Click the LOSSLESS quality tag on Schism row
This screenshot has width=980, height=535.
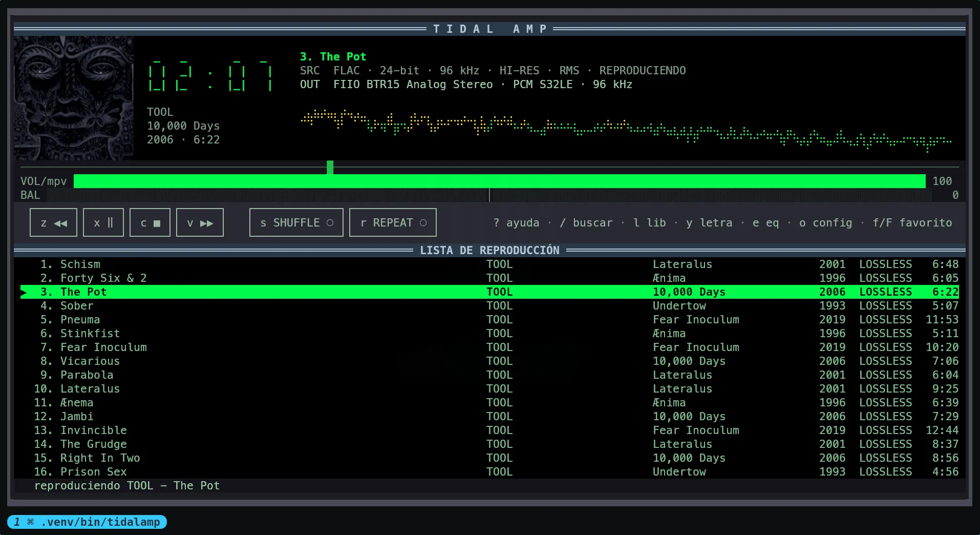coord(885,264)
